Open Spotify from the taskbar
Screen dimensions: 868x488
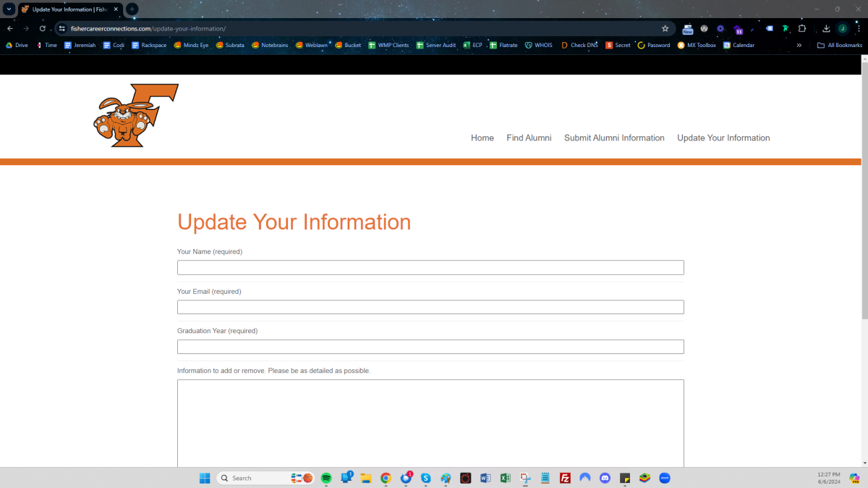point(326,478)
